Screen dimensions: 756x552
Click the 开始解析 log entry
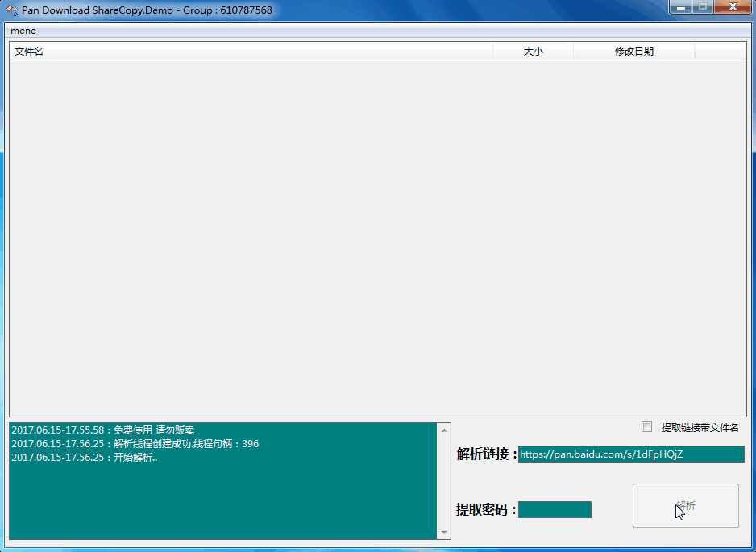[85, 458]
